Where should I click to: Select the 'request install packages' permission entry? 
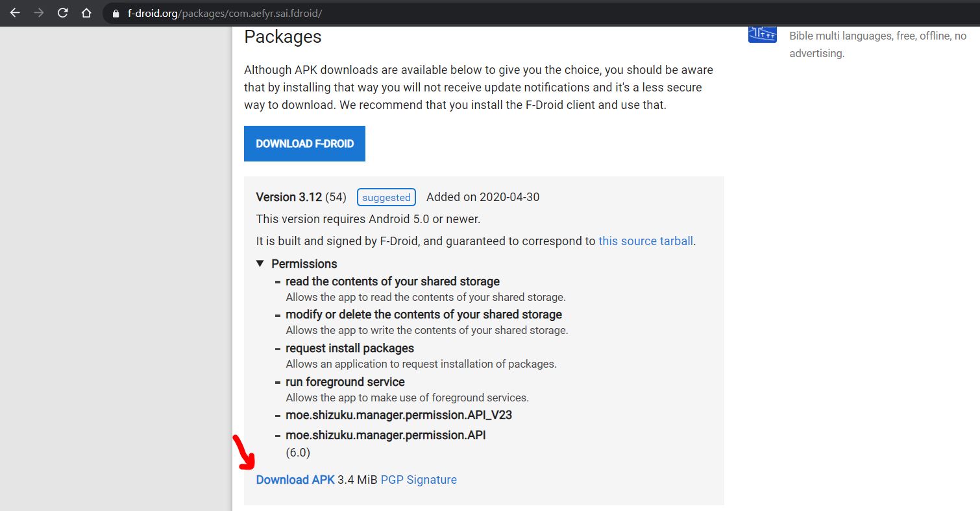[x=349, y=348]
